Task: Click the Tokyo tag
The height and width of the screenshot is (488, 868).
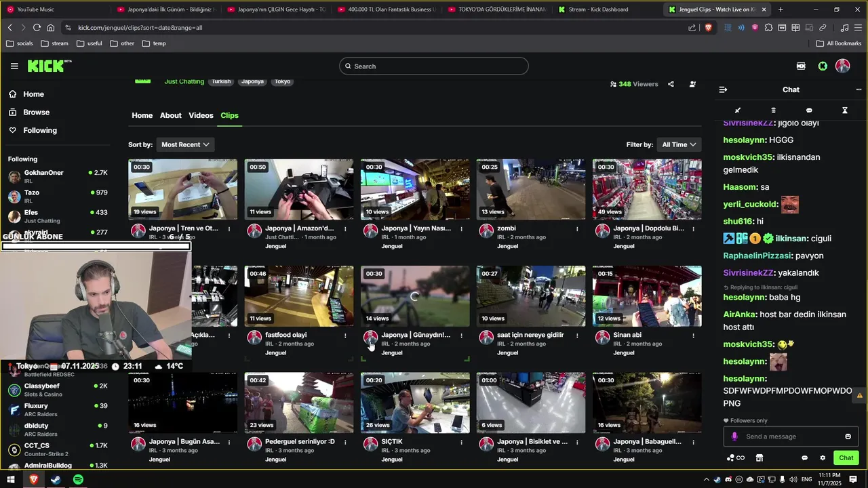Action: 283,81
